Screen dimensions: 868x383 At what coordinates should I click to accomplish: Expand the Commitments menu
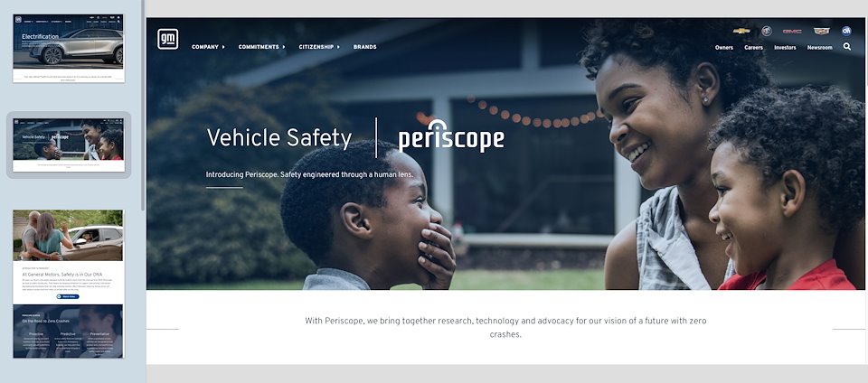262,47
